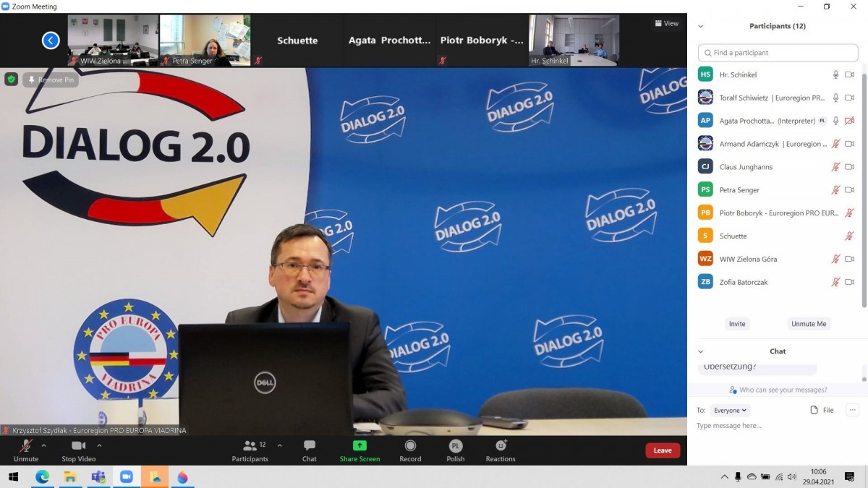
Task: Go to previous page of video thumbnails
Action: click(x=51, y=40)
